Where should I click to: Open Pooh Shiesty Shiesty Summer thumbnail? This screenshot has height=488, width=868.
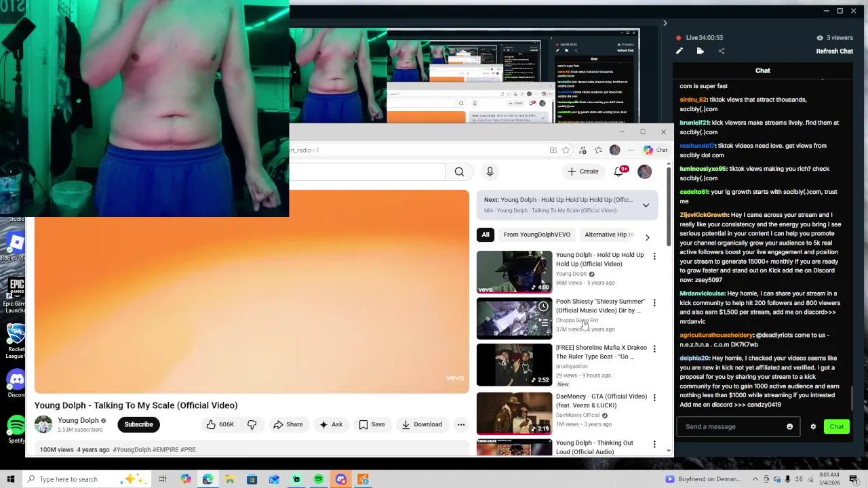[x=514, y=318]
